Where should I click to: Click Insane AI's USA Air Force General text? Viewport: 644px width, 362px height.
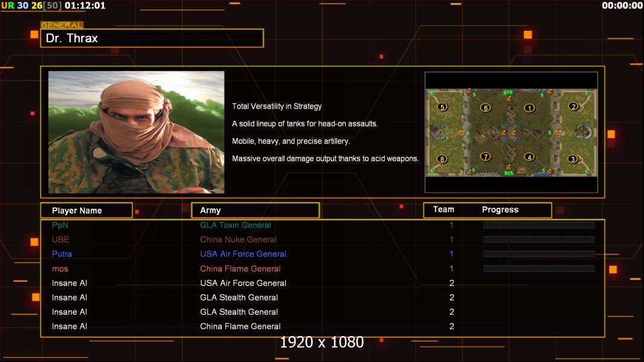coord(243,283)
